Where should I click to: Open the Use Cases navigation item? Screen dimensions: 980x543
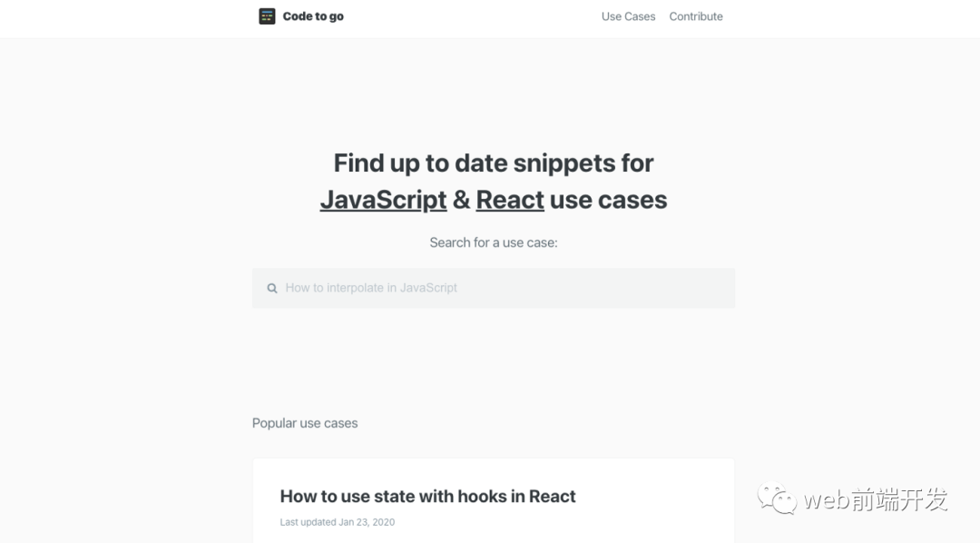coord(628,16)
